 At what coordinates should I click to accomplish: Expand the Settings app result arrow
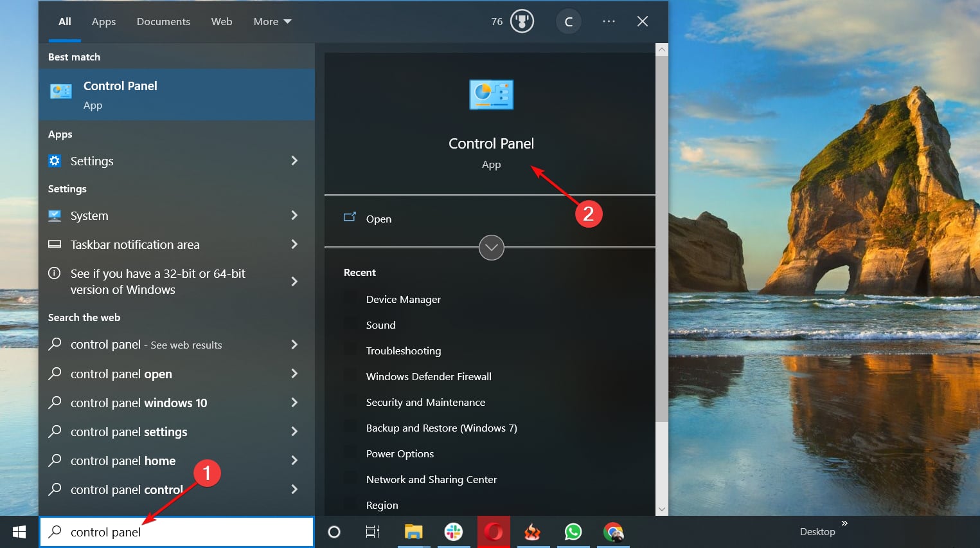pyautogui.click(x=294, y=160)
